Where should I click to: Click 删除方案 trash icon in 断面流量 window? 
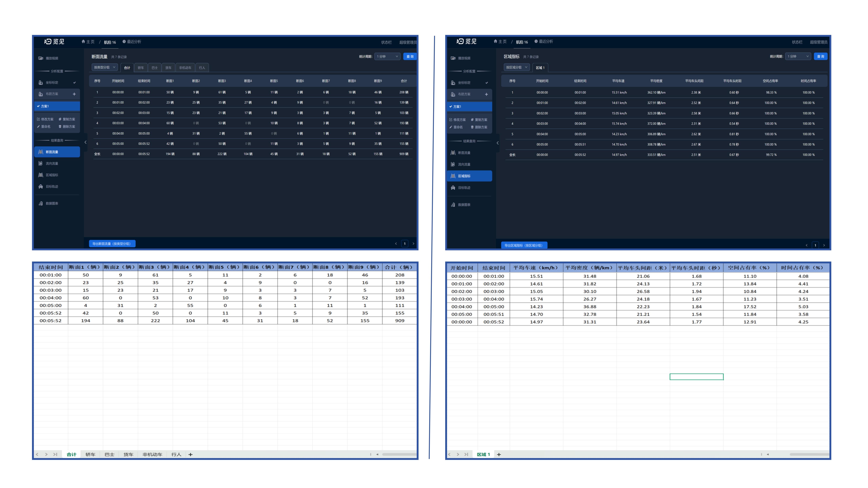(60, 127)
